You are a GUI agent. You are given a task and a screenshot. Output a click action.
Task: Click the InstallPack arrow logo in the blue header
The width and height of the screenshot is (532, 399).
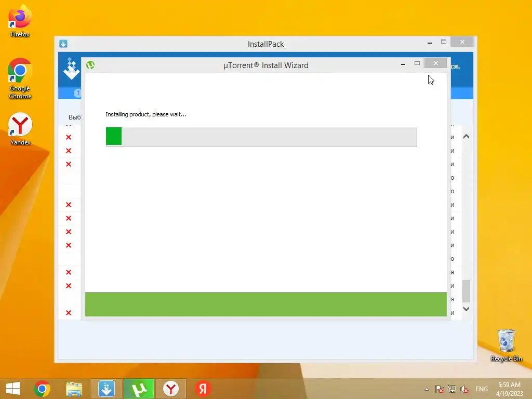click(x=71, y=69)
